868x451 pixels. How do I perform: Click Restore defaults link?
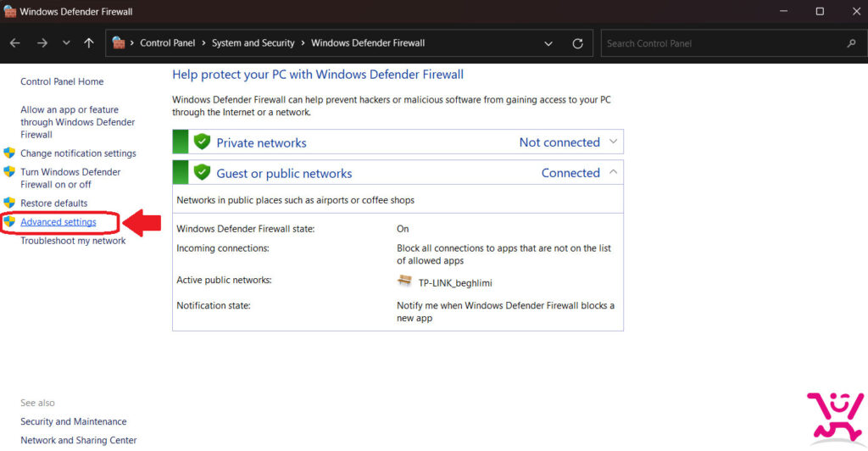pos(53,203)
